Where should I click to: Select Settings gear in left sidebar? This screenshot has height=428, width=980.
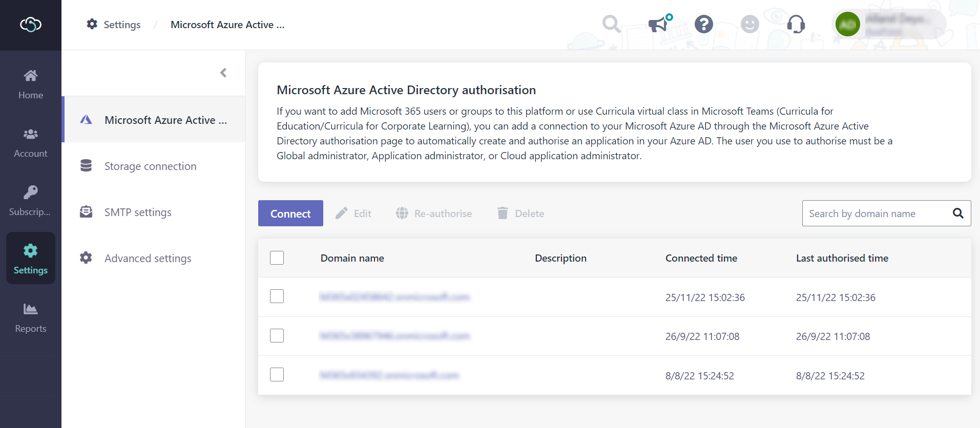31,258
